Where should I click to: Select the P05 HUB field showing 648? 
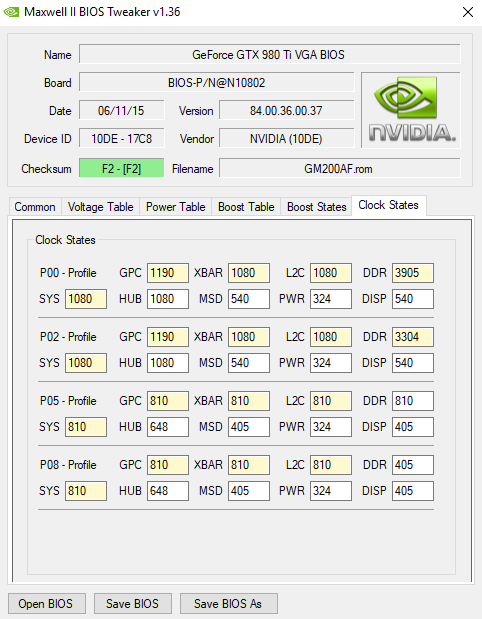168,427
